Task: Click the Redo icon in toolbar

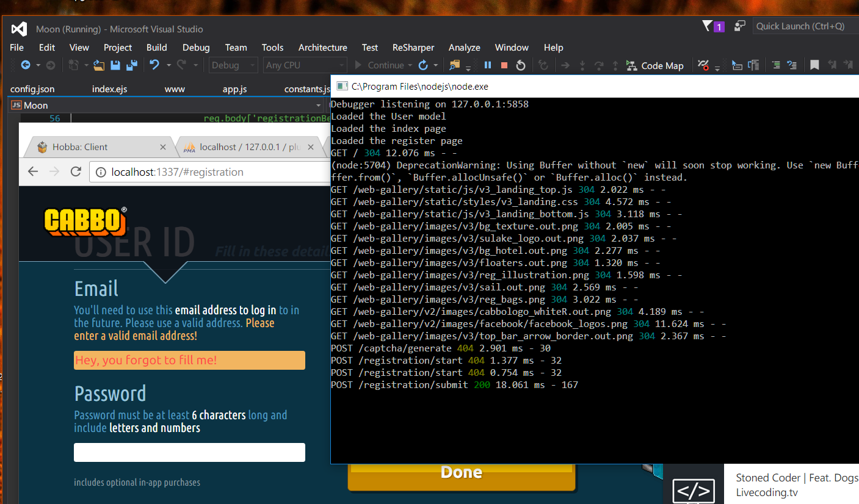Action: [x=181, y=65]
